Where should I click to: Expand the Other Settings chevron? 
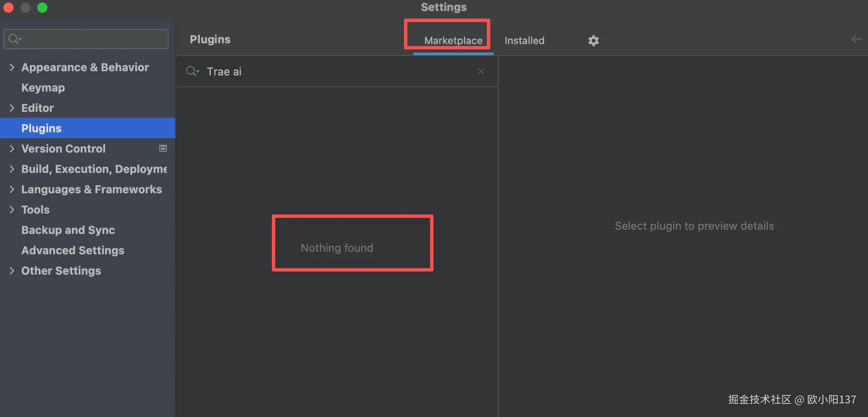12,271
